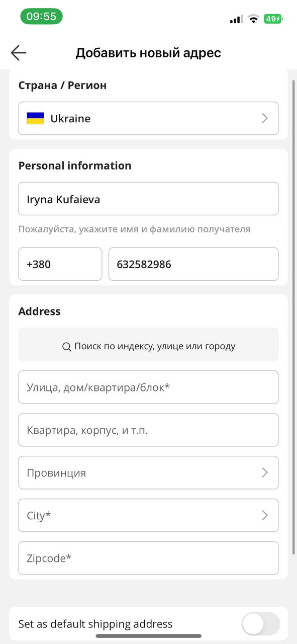Click the Квартира, корпус, и т.п. field
297x644 pixels.
pyautogui.click(x=148, y=430)
